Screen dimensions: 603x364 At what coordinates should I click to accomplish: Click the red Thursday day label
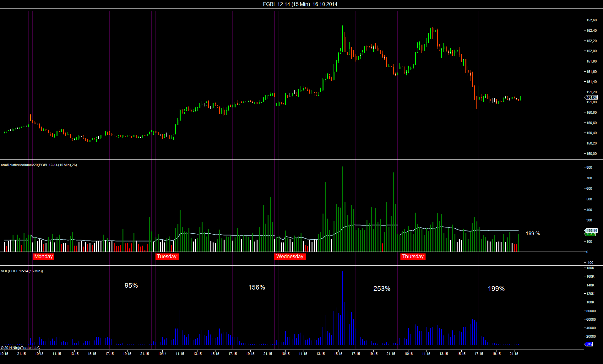point(413,257)
